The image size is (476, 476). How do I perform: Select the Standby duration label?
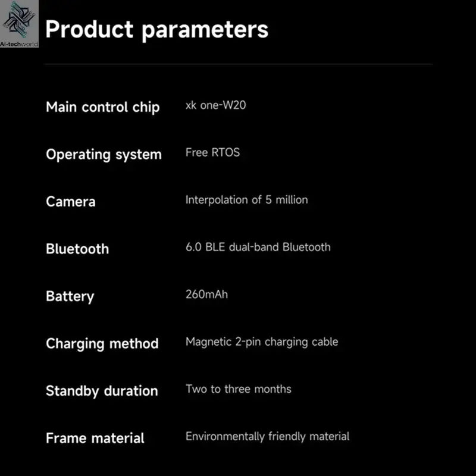[x=102, y=391]
